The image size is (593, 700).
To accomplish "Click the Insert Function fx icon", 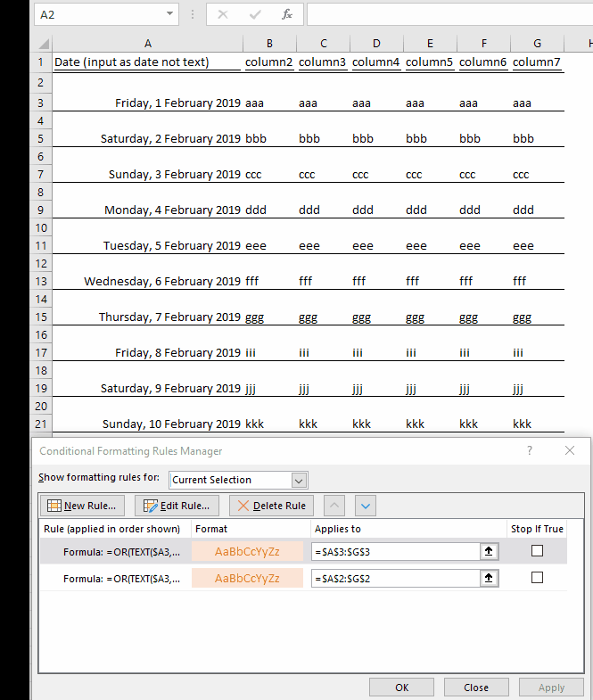I will pyautogui.click(x=286, y=15).
